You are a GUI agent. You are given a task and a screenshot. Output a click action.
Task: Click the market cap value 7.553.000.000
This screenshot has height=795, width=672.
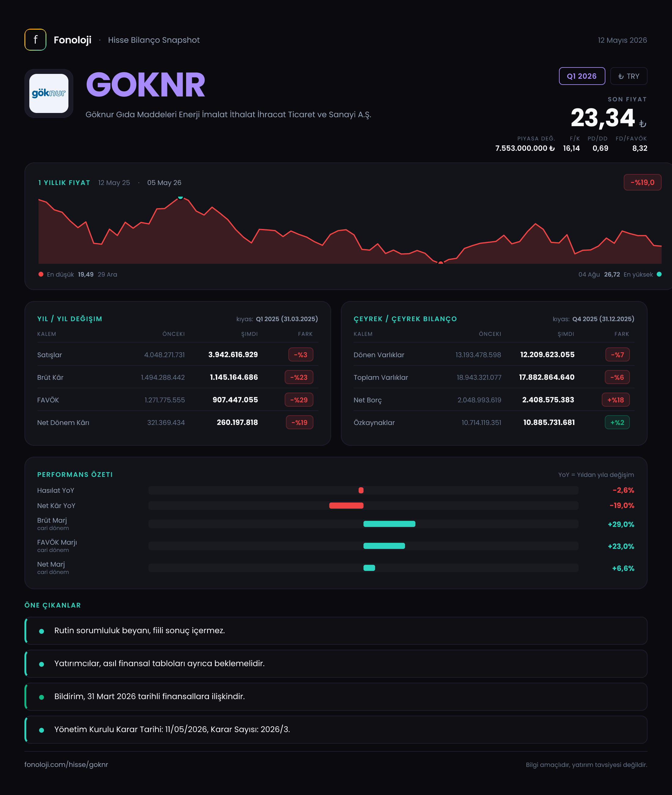524,148
